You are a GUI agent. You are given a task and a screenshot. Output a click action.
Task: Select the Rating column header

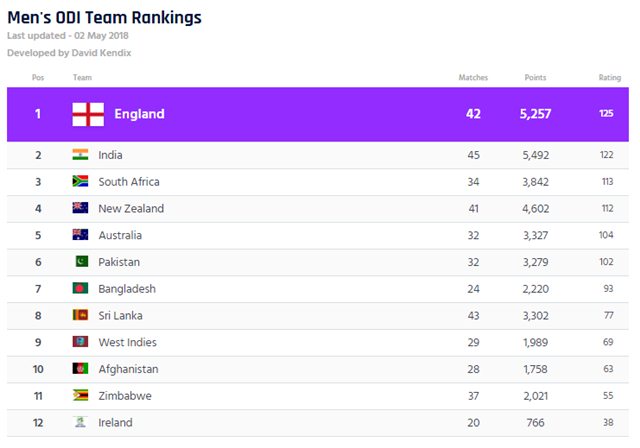click(610, 78)
